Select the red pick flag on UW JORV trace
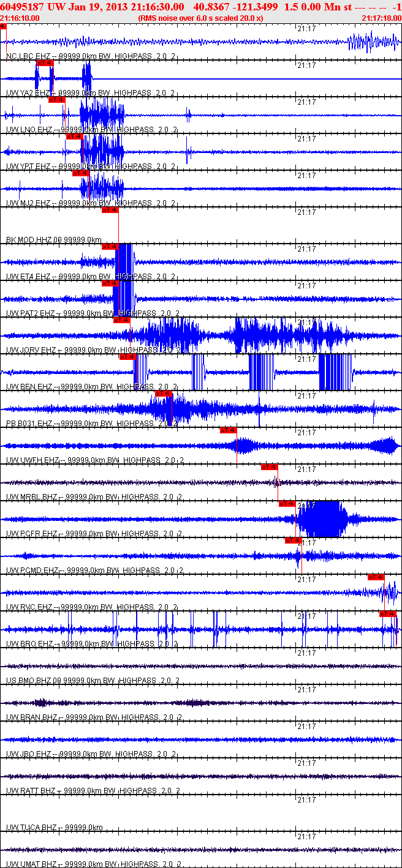Image resolution: width=402 pixels, height=868 pixels. tap(122, 320)
